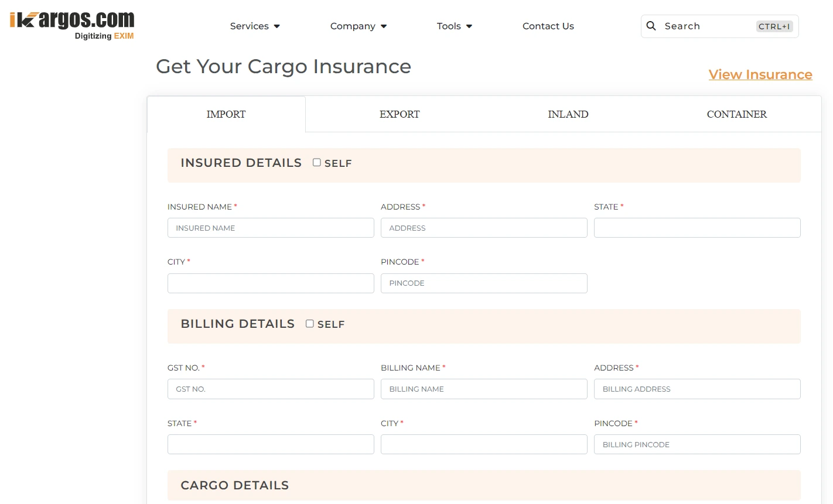
Task: Click the View Insurance link
Action: [x=760, y=74]
